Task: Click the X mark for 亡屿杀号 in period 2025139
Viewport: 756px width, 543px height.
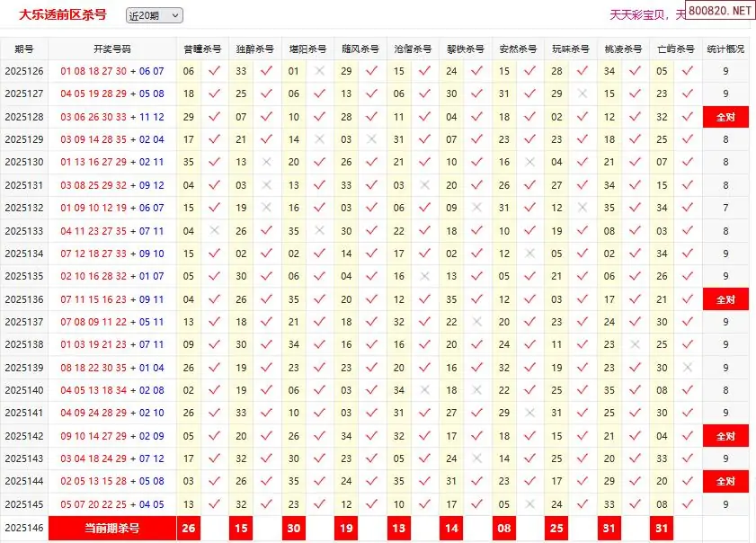Action: (688, 368)
